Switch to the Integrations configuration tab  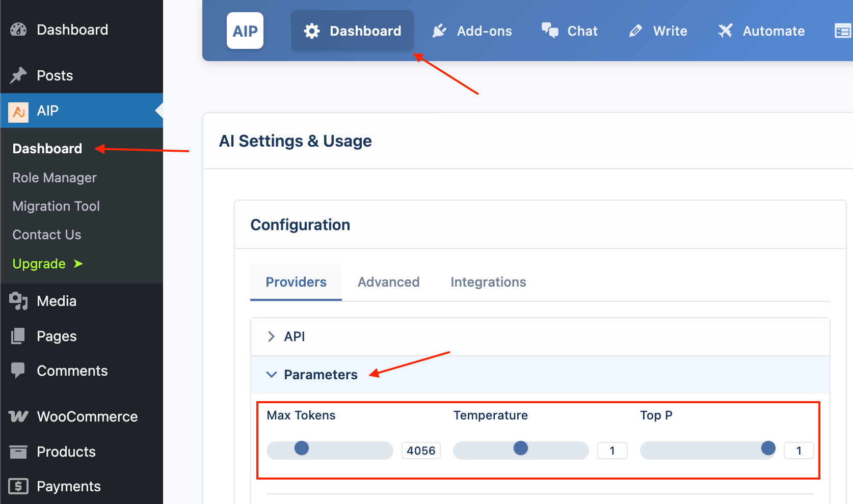tap(488, 282)
